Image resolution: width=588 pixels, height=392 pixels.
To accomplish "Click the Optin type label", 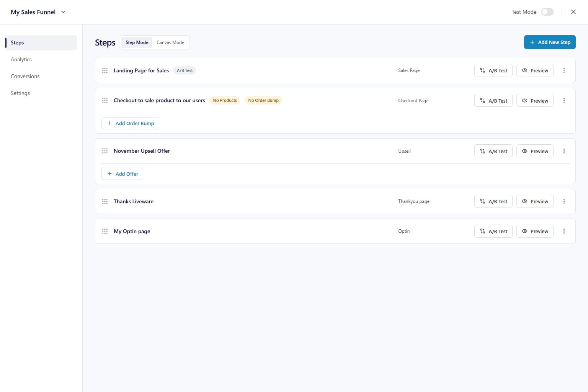I will pos(404,231).
